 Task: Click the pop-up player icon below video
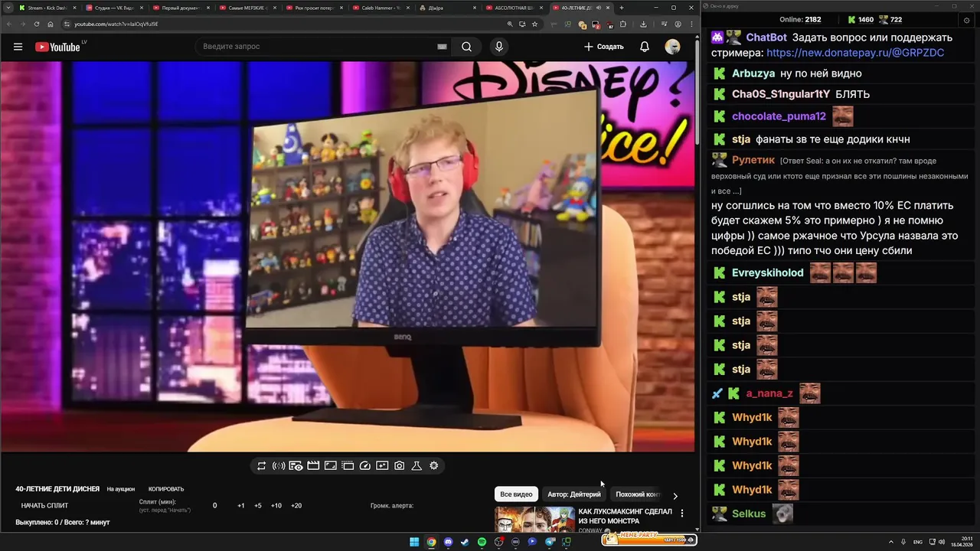click(348, 465)
